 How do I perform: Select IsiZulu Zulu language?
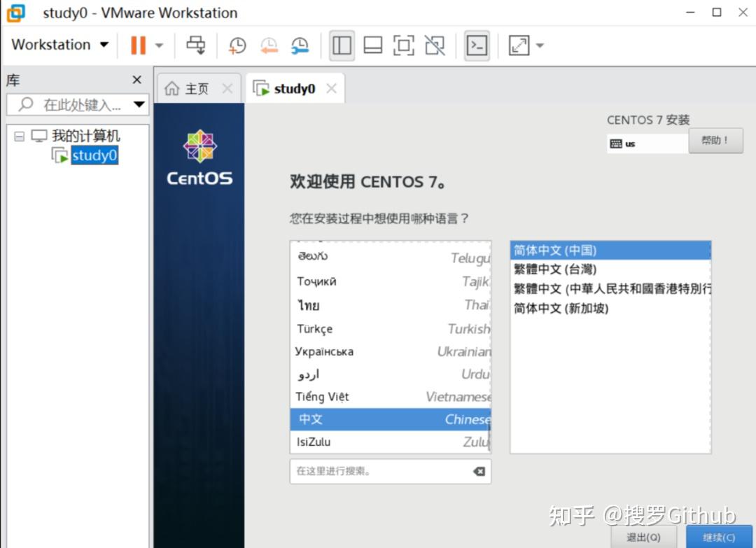(391, 442)
